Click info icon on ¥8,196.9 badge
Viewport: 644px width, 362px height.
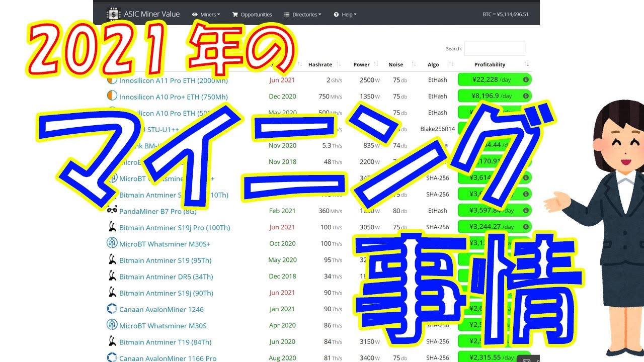click(526, 96)
